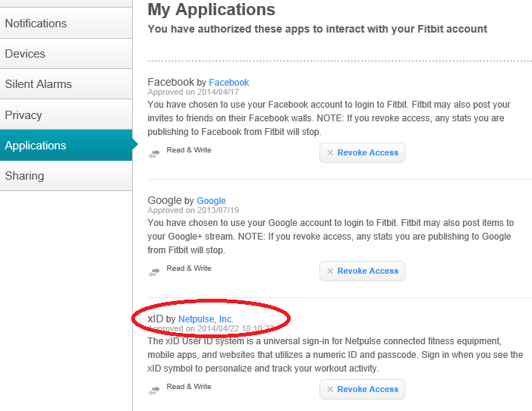This screenshot has width=532, height=411.
Task: Go to Silent Alarms settings
Action: coord(66,83)
